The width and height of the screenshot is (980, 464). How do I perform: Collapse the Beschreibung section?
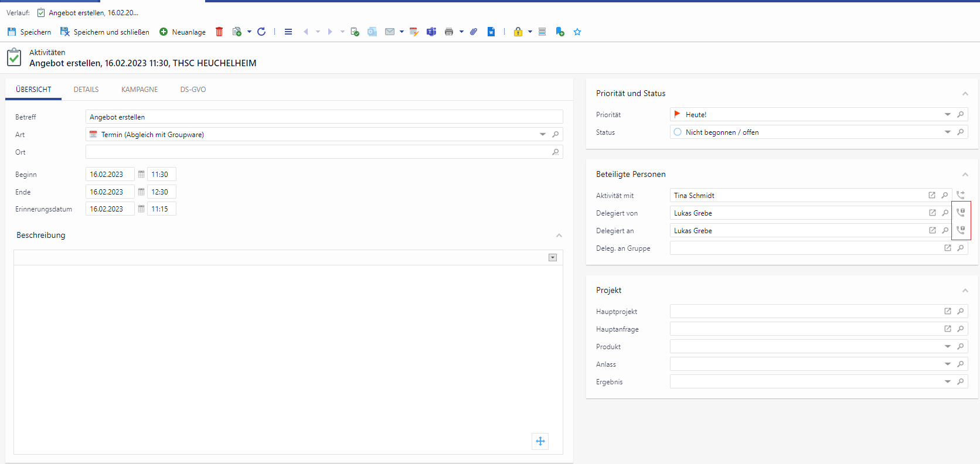559,236
